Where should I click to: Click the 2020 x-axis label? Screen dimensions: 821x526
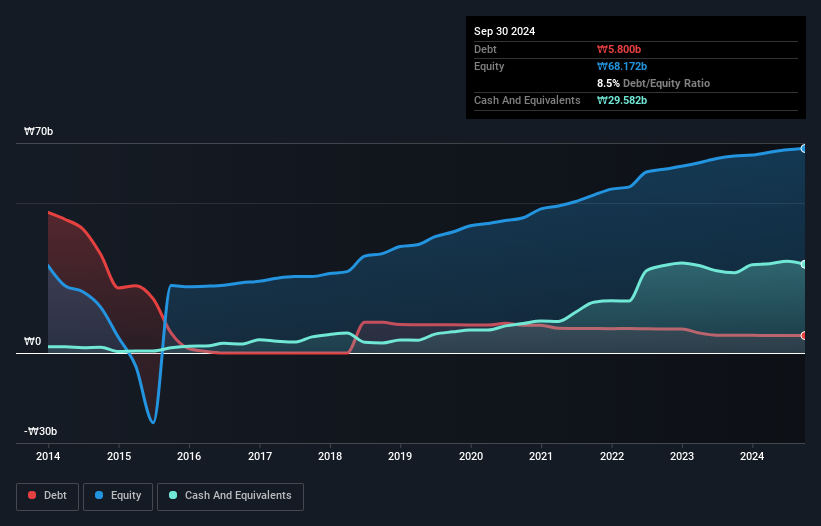[471, 456]
